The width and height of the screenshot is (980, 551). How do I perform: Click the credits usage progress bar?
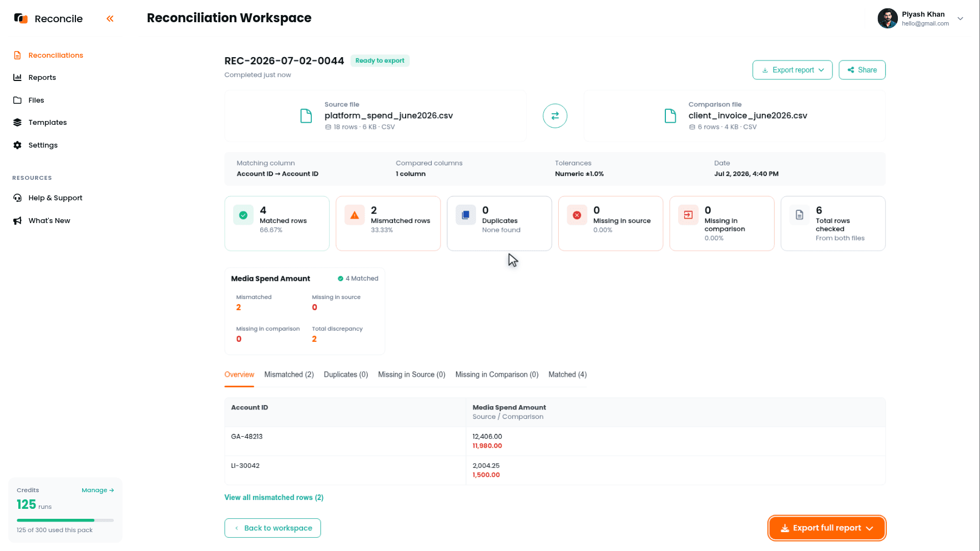coord(65,520)
